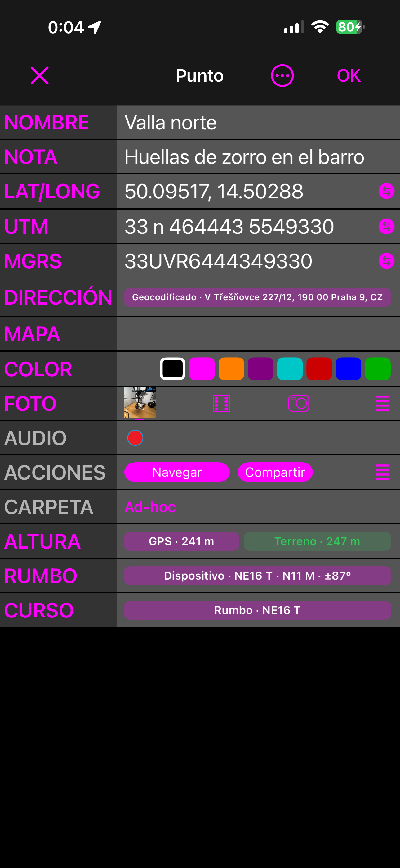The width and height of the screenshot is (400, 868).
Task: Tap the Rumbo · NE16 T course pill
Action: pos(258,610)
